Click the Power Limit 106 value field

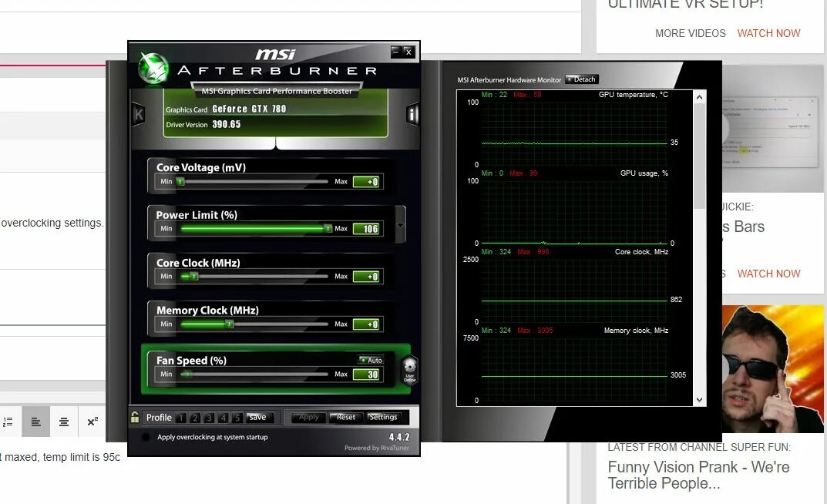(x=367, y=229)
